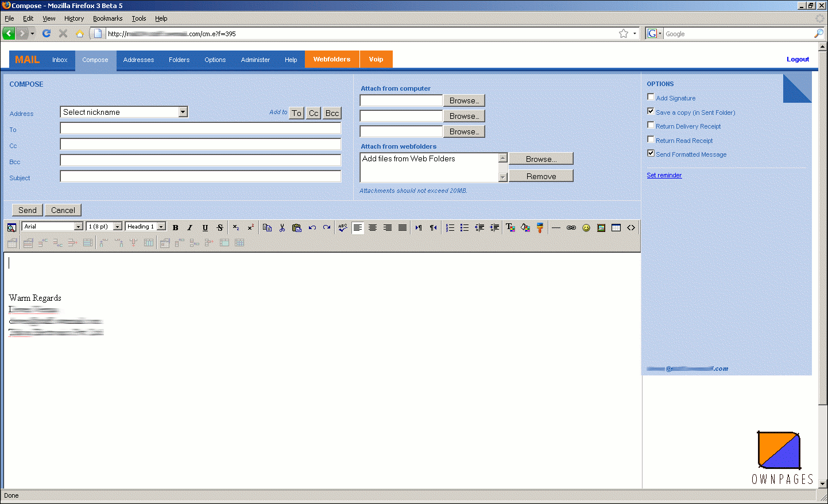This screenshot has height=504, width=828.
Task: Apply underline formatting
Action: tap(205, 228)
